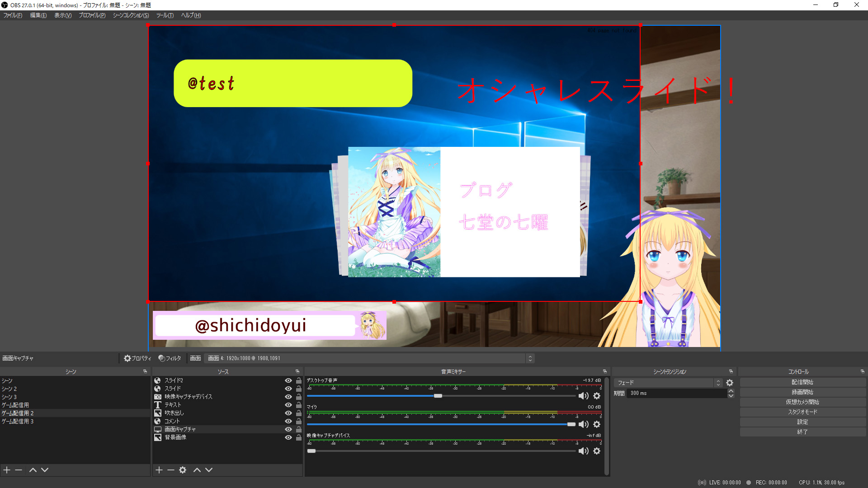Hide the 画面キャプチャ source
The image size is (868, 488).
pyautogui.click(x=288, y=429)
